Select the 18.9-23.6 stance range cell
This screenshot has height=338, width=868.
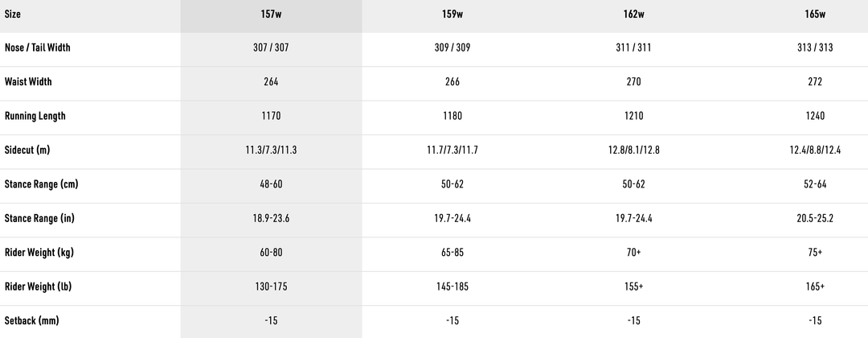click(271, 219)
